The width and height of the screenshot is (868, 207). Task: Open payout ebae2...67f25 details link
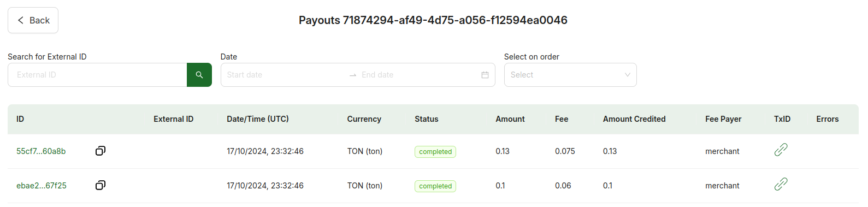(x=42, y=186)
